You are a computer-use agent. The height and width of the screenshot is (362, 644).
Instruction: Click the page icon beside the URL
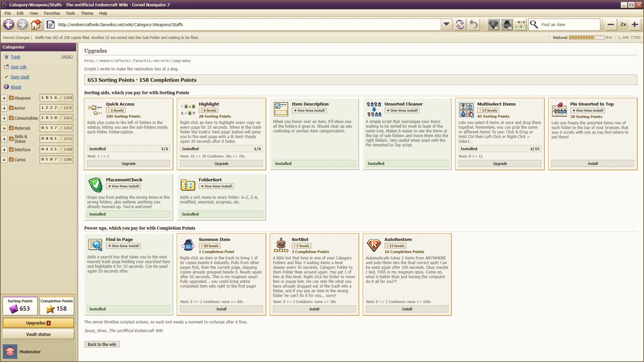(x=51, y=25)
